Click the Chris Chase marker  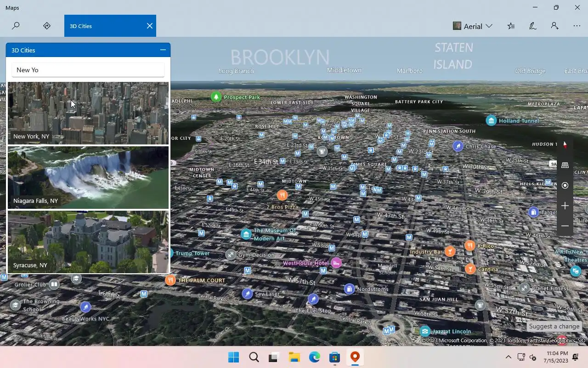[458, 146]
